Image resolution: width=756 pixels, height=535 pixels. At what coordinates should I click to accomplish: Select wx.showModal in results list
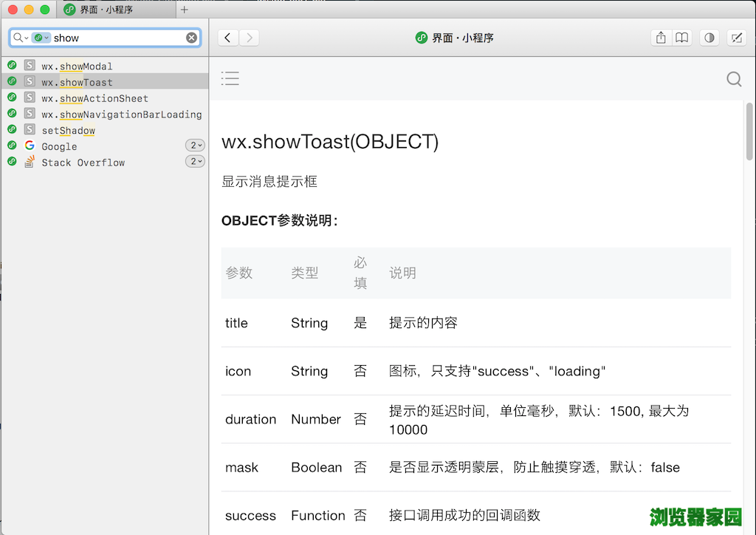(x=77, y=67)
